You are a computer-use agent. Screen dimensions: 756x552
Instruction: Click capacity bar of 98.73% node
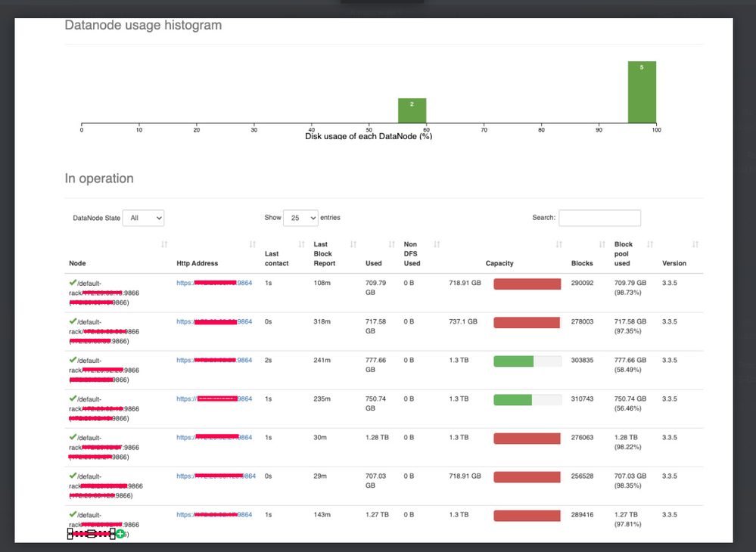coord(527,284)
